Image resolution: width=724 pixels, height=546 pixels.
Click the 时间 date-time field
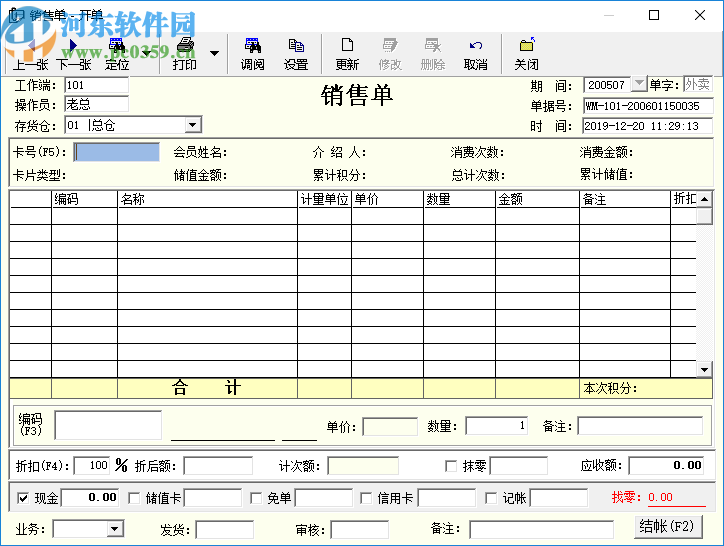click(x=648, y=126)
